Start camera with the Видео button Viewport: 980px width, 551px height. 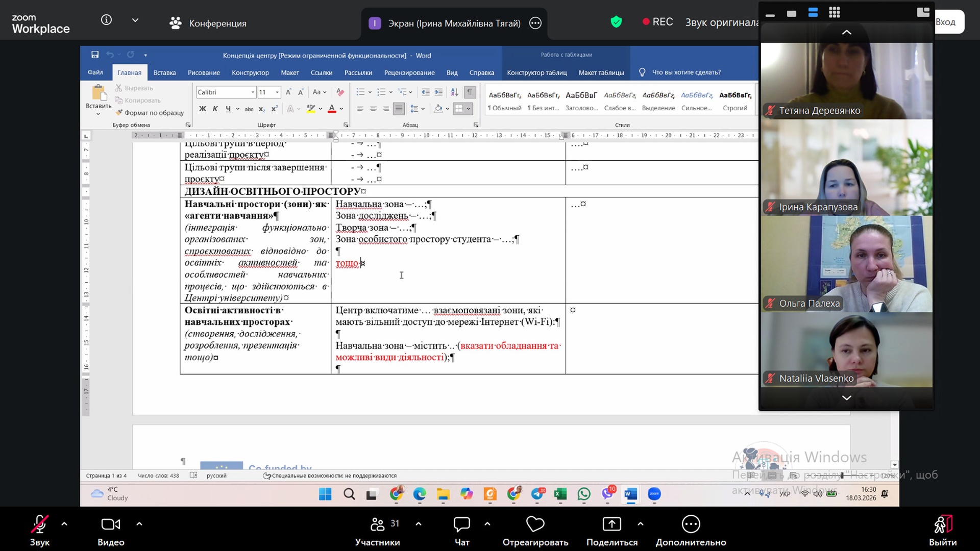point(111,524)
